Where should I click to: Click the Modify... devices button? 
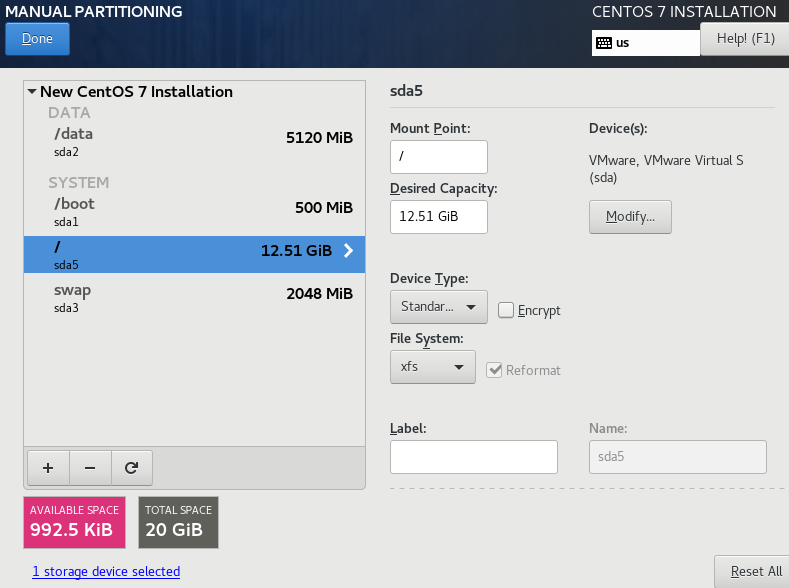click(x=630, y=217)
